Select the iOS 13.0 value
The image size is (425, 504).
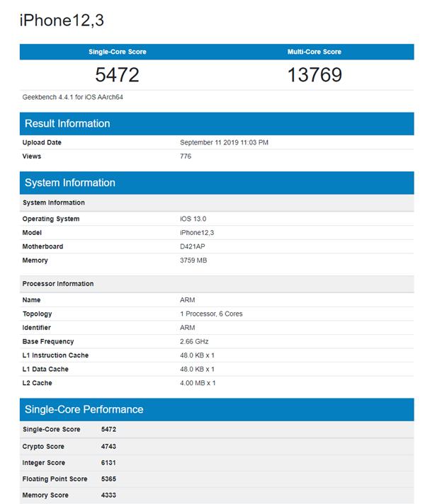point(193,219)
